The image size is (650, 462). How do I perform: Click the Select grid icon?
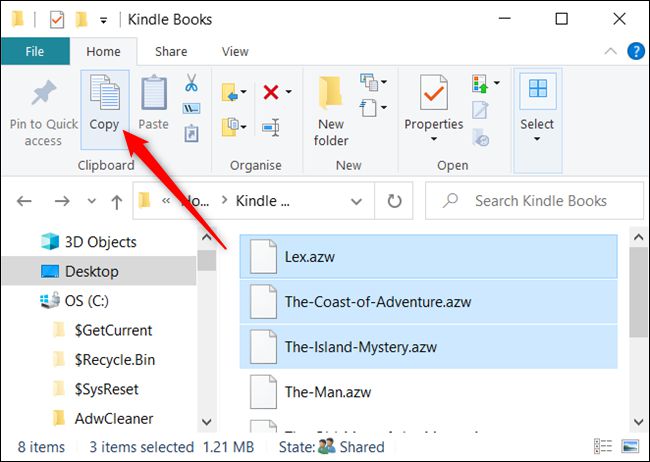pos(538,88)
